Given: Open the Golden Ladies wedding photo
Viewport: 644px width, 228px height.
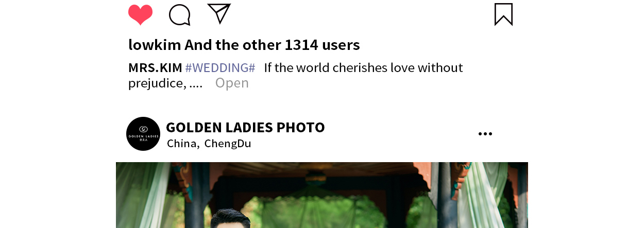Looking at the screenshot, I should [322, 195].
